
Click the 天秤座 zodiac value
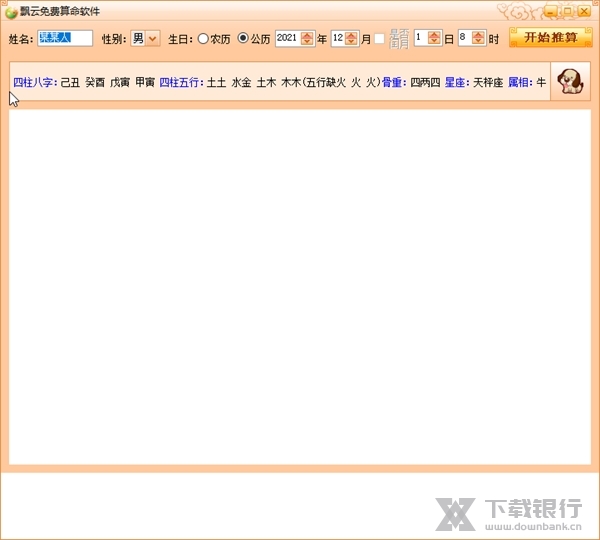click(488, 82)
